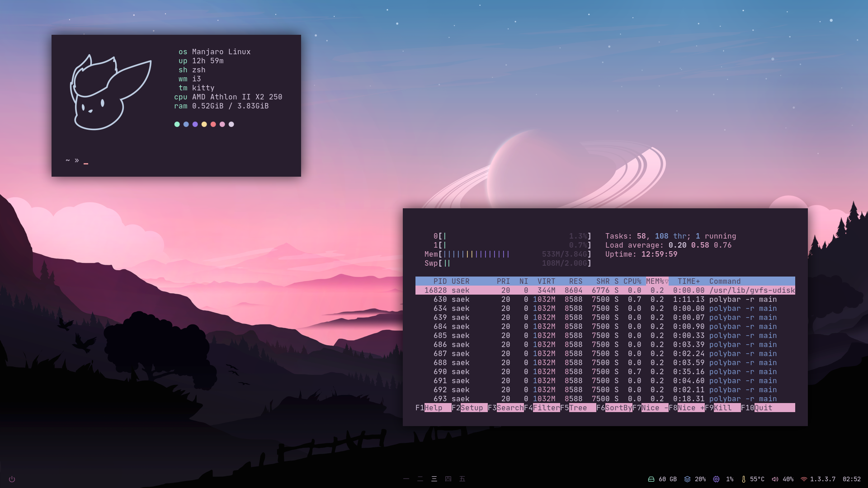Select the highlighted process row 16828
Viewport: 868px width, 488px height.
click(605, 291)
